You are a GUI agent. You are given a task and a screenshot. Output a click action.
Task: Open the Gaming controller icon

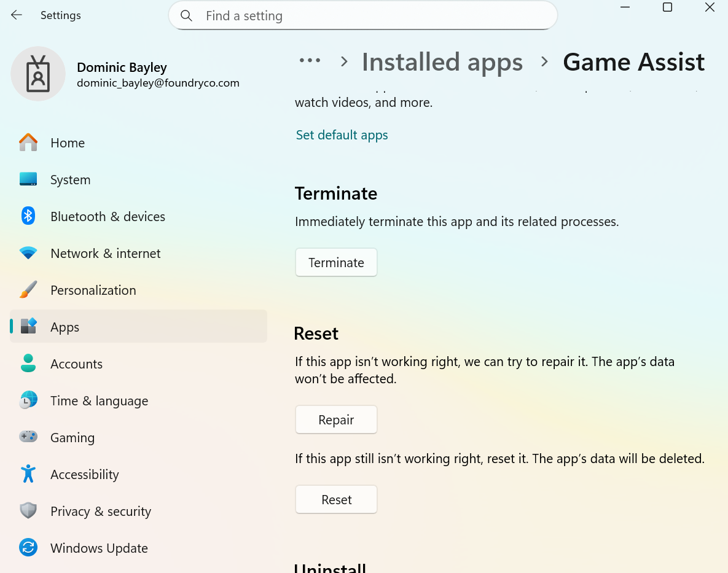tap(28, 437)
